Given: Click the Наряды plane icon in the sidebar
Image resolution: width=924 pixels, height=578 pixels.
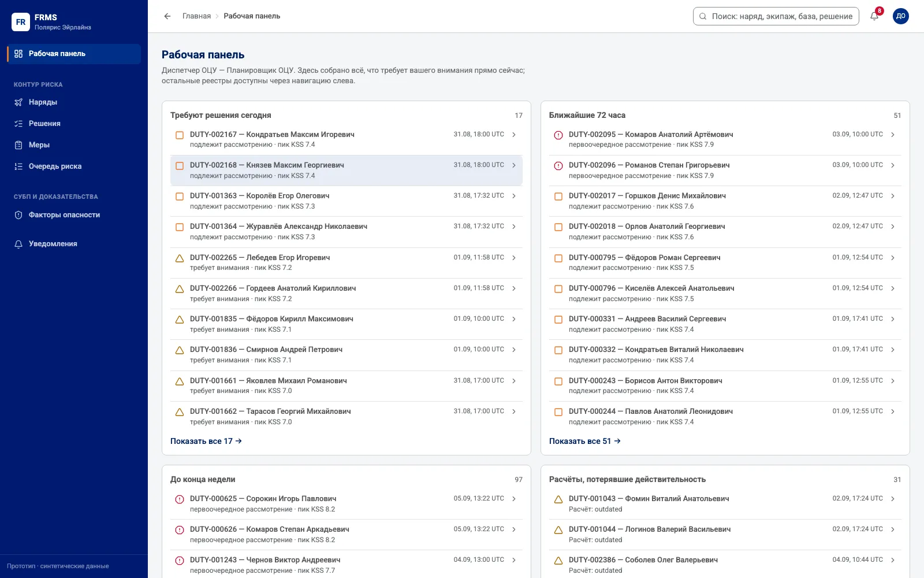Looking at the screenshot, I should coord(18,102).
